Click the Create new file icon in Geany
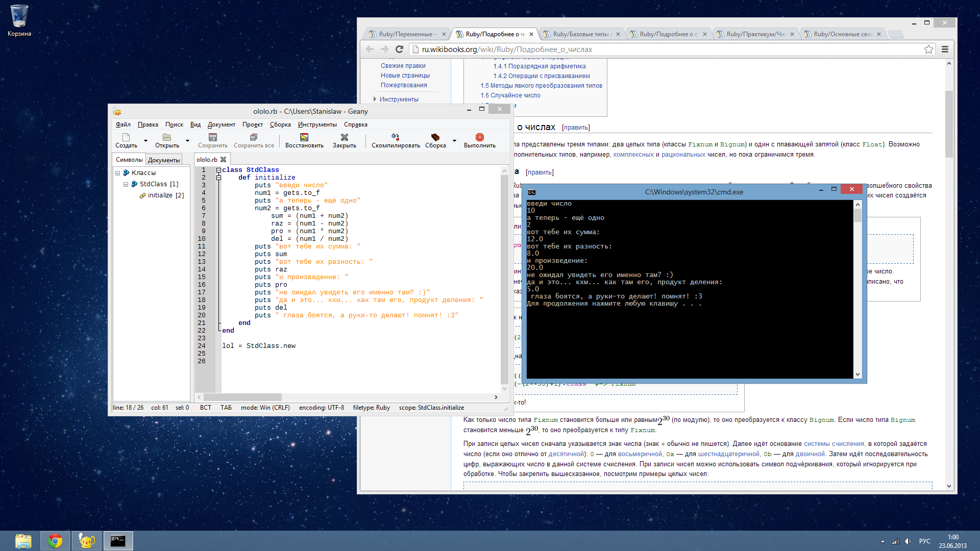 coord(126,137)
